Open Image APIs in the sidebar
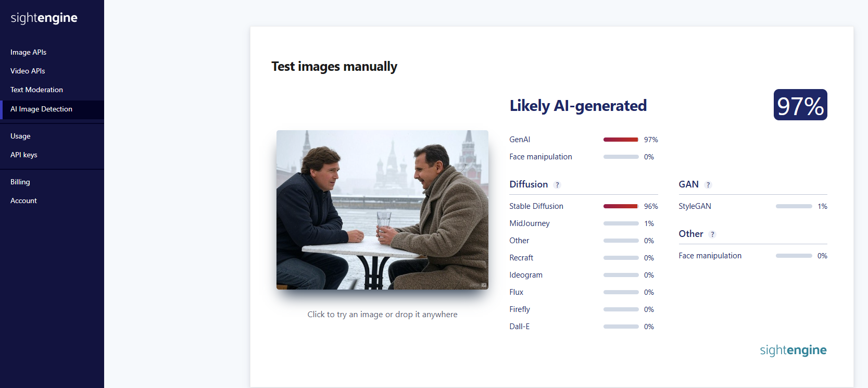This screenshot has height=388, width=868. (x=28, y=52)
